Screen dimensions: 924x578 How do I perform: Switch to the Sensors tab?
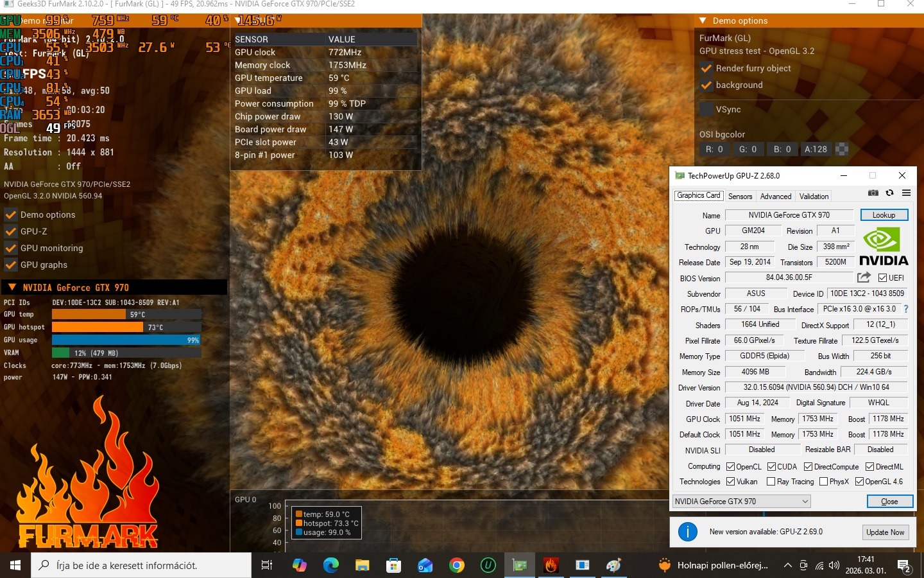[740, 197]
